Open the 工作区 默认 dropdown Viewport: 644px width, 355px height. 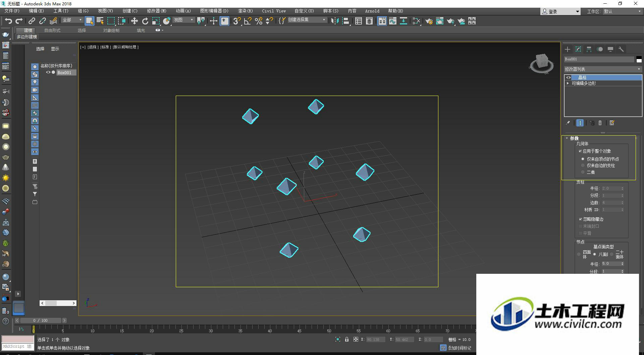[x=623, y=11]
